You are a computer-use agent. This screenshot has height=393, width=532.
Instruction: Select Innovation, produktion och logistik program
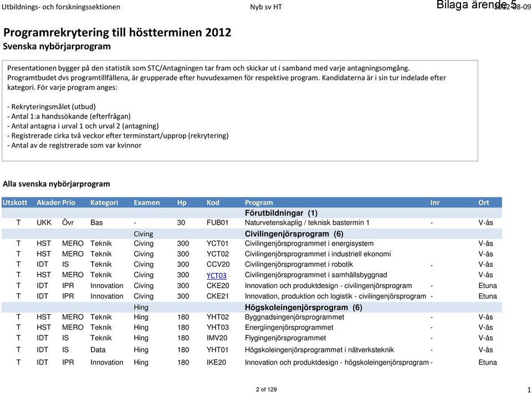[335, 297]
